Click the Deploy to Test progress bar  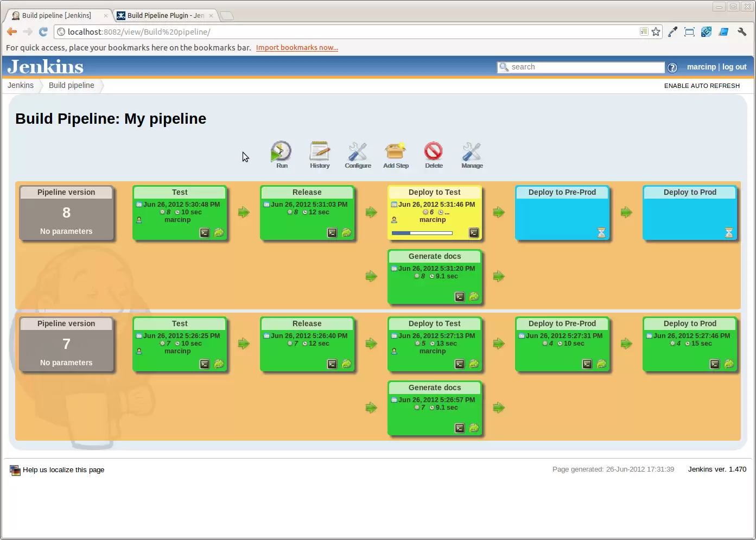tap(422, 233)
